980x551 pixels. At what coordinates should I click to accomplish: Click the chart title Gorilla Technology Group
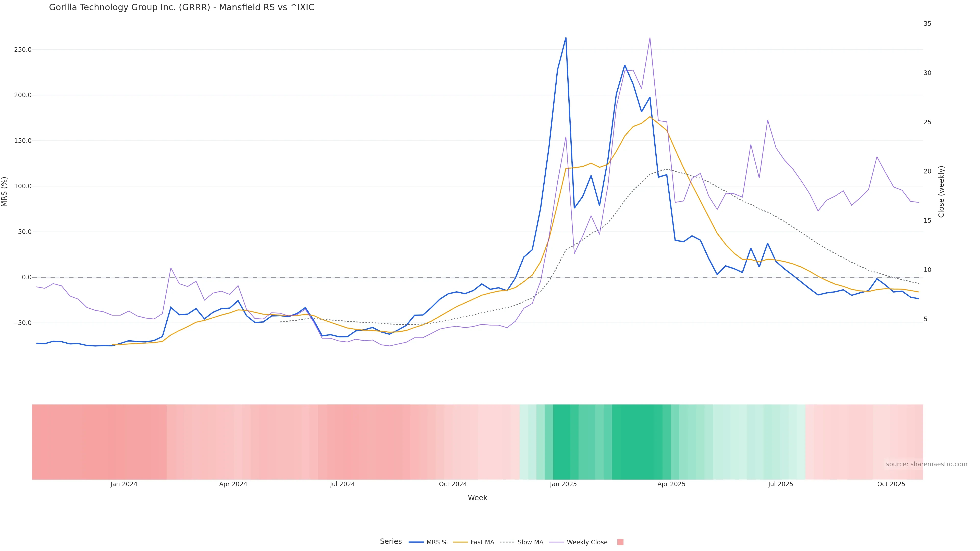pyautogui.click(x=181, y=8)
